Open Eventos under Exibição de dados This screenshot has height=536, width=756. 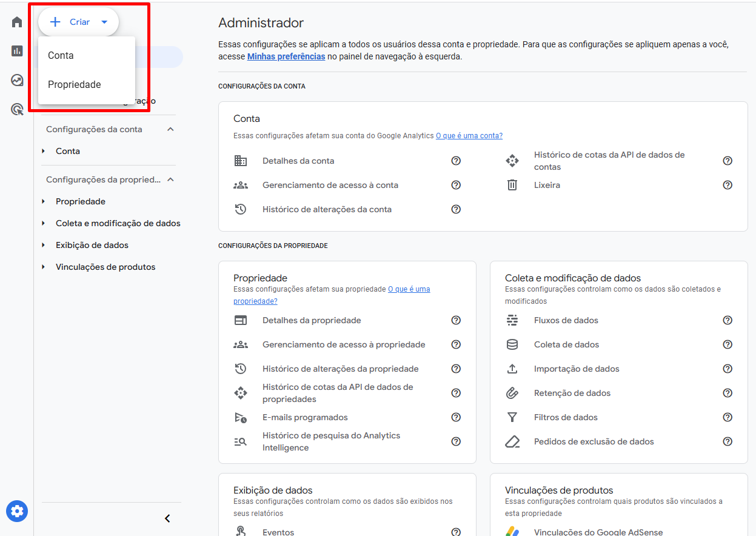pyautogui.click(x=278, y=532)
